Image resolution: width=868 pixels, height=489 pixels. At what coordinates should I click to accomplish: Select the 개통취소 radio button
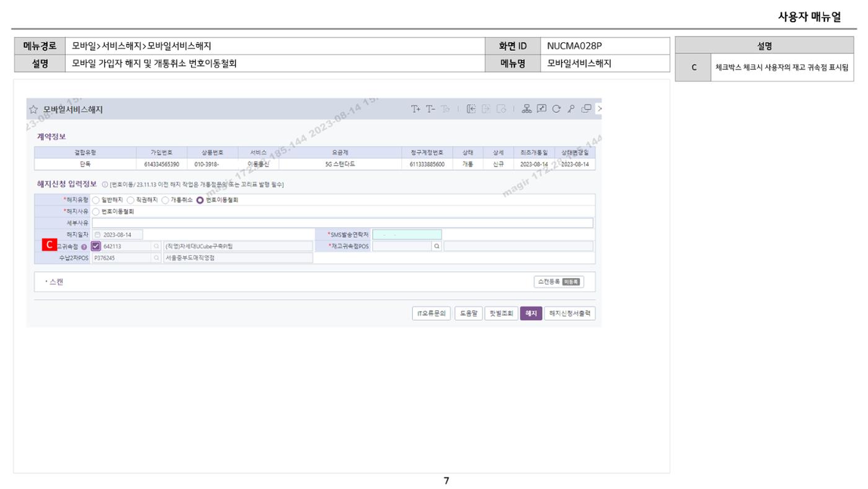point(165,200)
